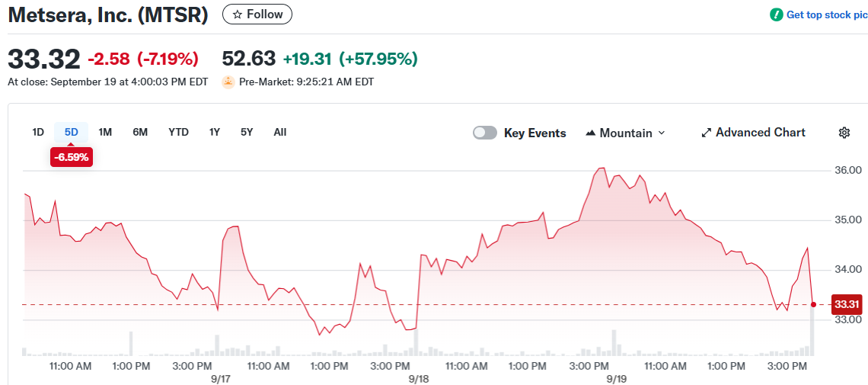Switch to the 1M range
Image resolution: width=868 pixels, height=385 pixels.
pyautogui.click(x=105, y=133)
